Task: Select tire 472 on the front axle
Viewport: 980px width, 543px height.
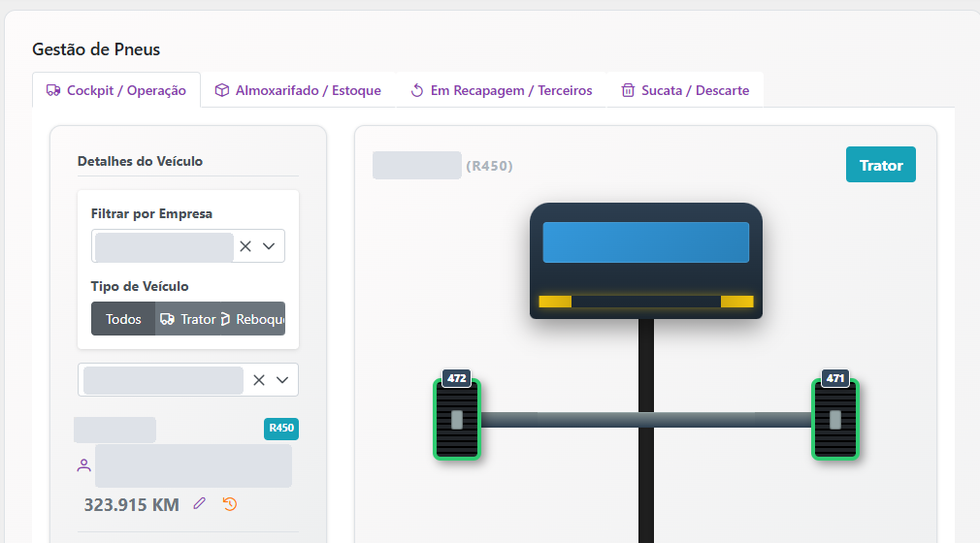Action: [457, 419]
